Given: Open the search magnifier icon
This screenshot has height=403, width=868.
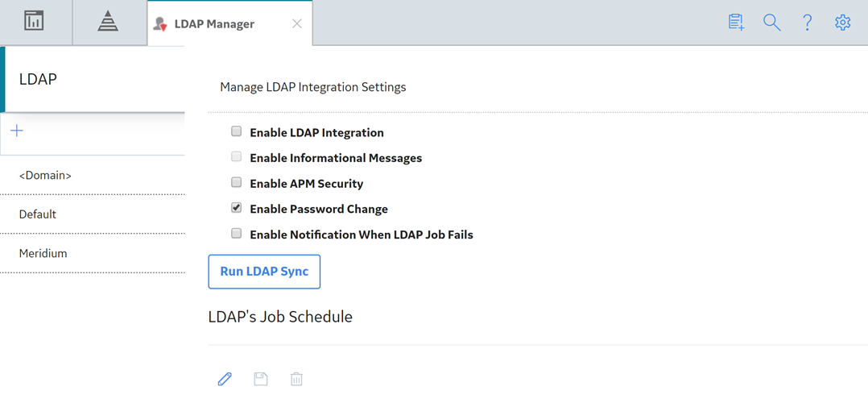Looking at the screenshot, I should coord(771,23).
